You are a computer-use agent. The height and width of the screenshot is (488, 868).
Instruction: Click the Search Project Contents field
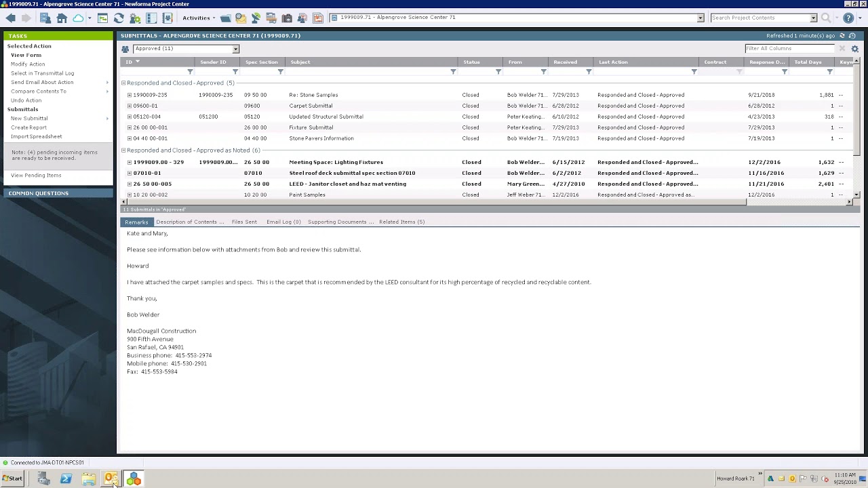coord(759,18)
